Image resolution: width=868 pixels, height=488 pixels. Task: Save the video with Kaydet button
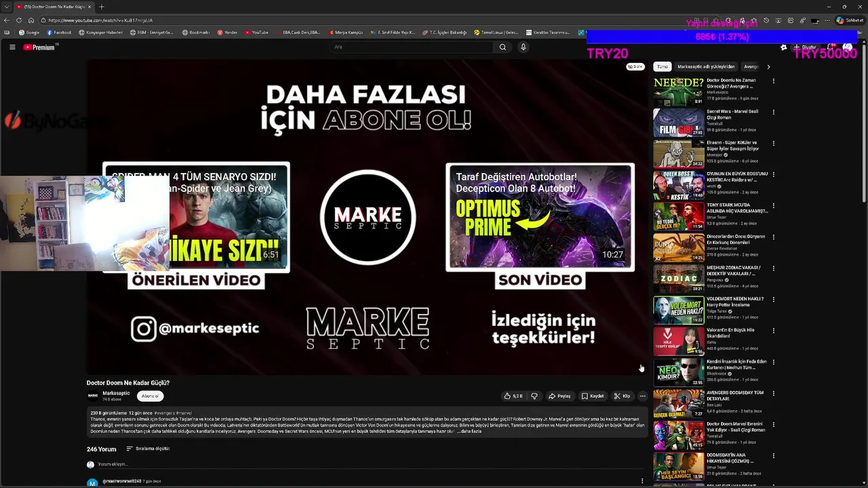[593, 396]
